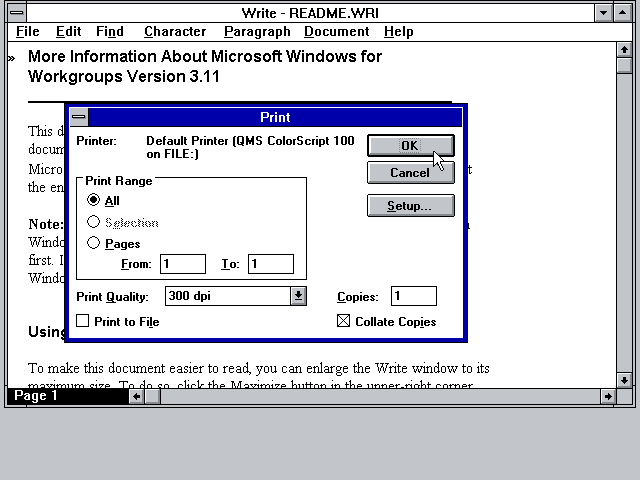Click the Print dialog title bar
The image size is (640, 480).
pos(275,118)
